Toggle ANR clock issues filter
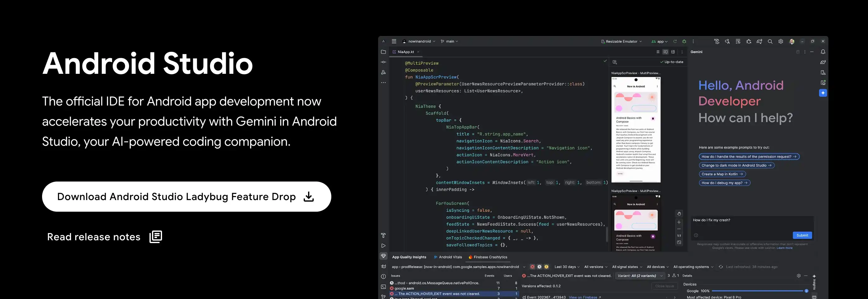 (540, 267)
